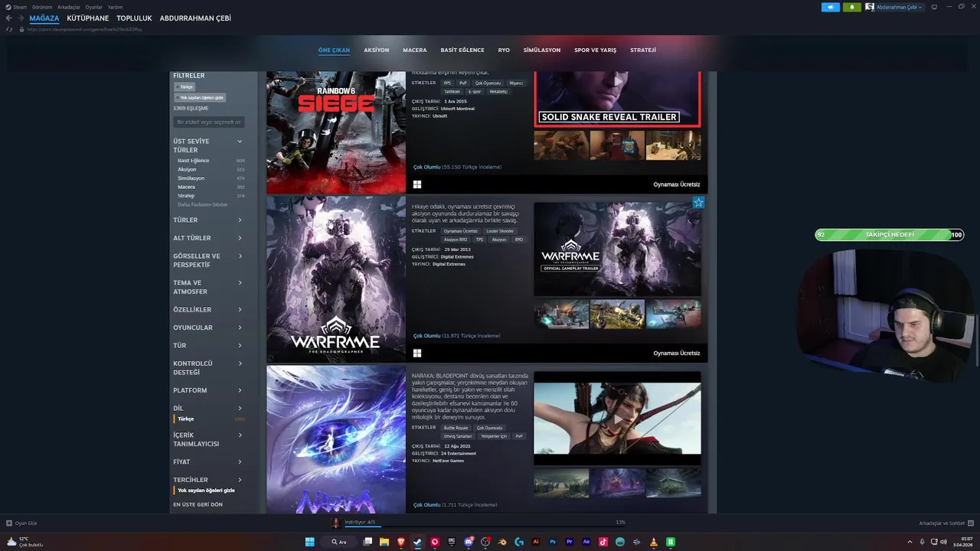Viewport: 980px width, 551px height.
Task: Open the green notifications bell
Action: click(852, 7)
